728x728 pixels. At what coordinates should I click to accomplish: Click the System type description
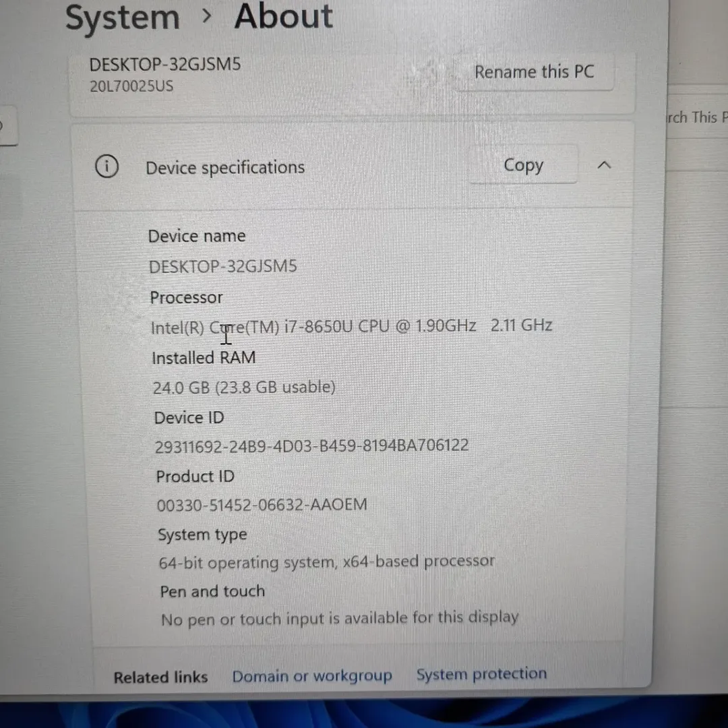(326, 561)
